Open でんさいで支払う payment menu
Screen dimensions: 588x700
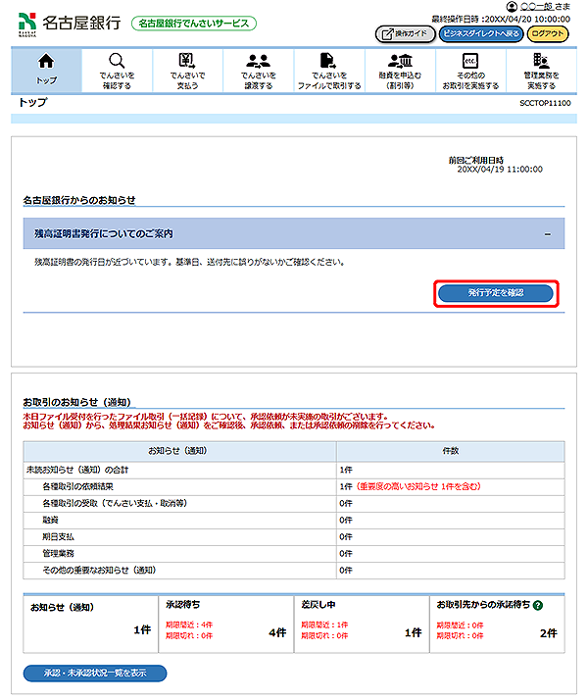[x=186, y=69]
